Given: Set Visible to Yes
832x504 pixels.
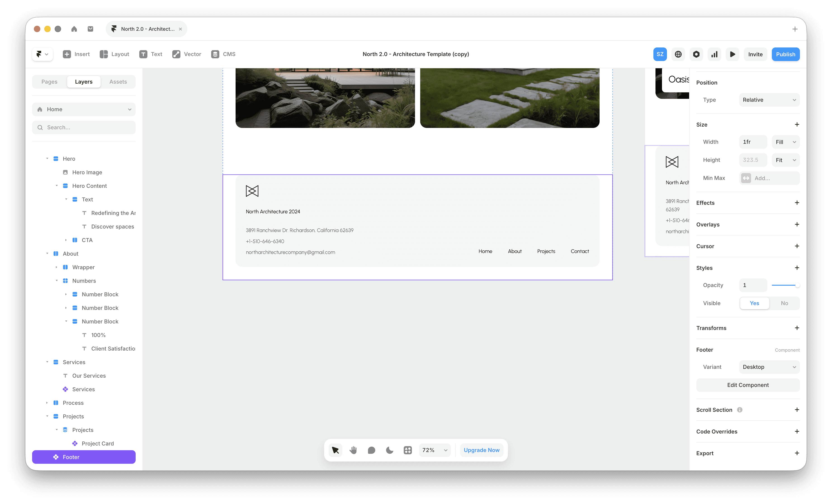Looking at the screenshot, I should click(754, 303).
